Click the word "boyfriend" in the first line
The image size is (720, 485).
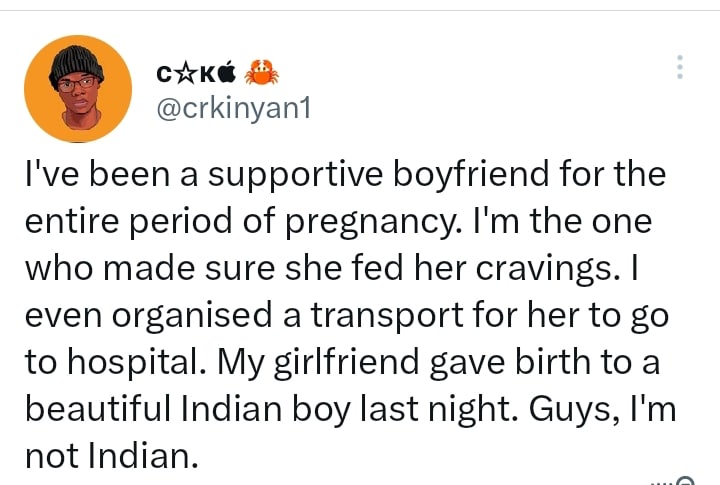471,176
